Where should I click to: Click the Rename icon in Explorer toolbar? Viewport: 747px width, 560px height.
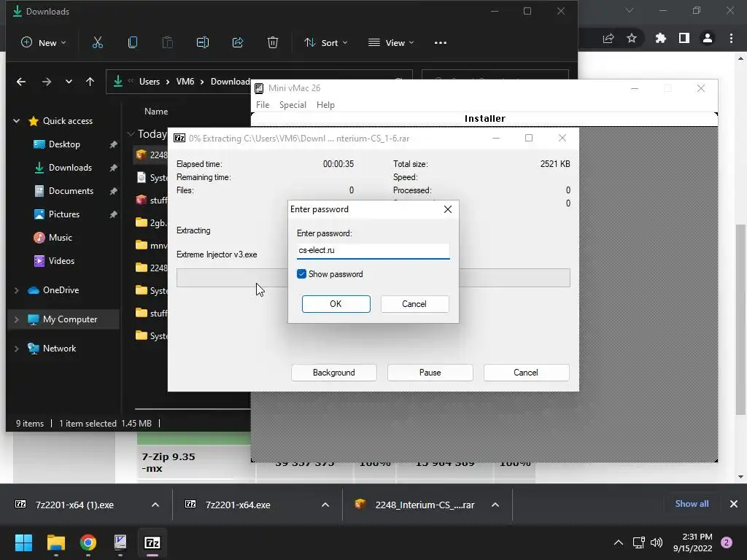click(203, 42)
